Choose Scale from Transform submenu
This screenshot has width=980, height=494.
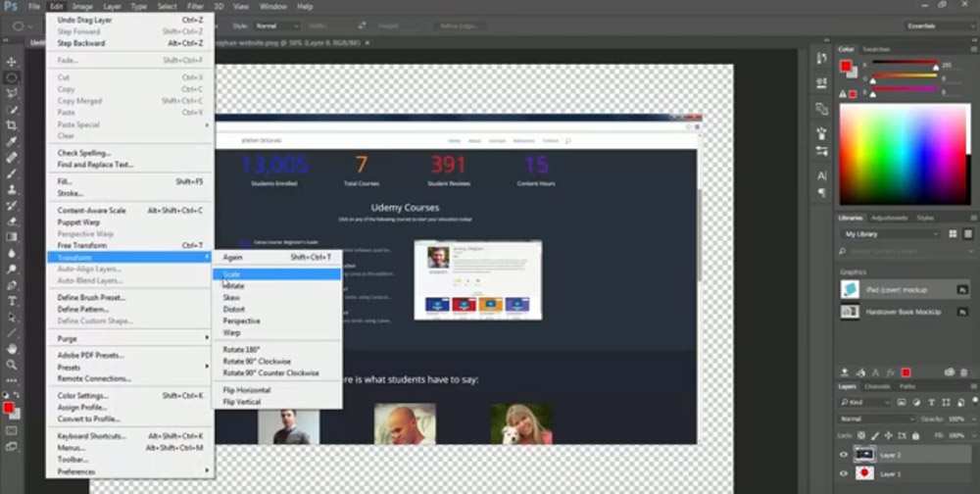click(x=232, y=274)
